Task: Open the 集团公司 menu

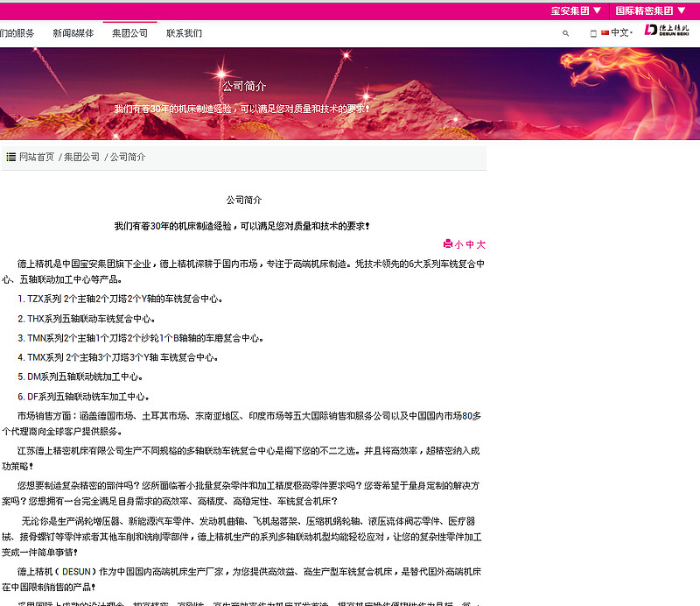Action: 129,33
